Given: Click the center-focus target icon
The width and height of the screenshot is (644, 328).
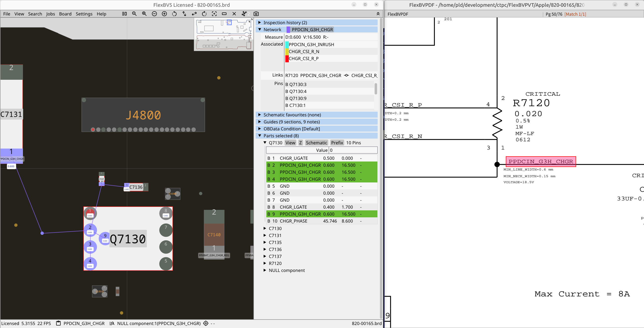Looking at the screenshot, I should pyautogui.click(x=214, y=14).
